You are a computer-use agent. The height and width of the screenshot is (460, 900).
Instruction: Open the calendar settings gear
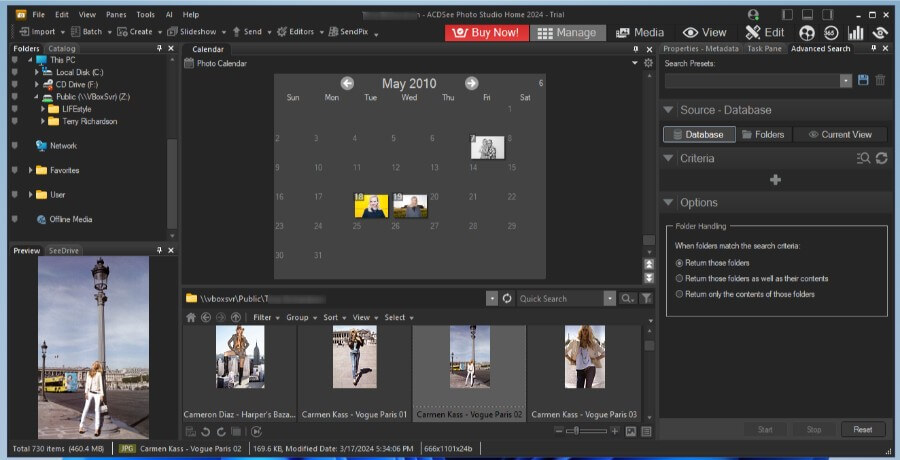tap(648, 63)
